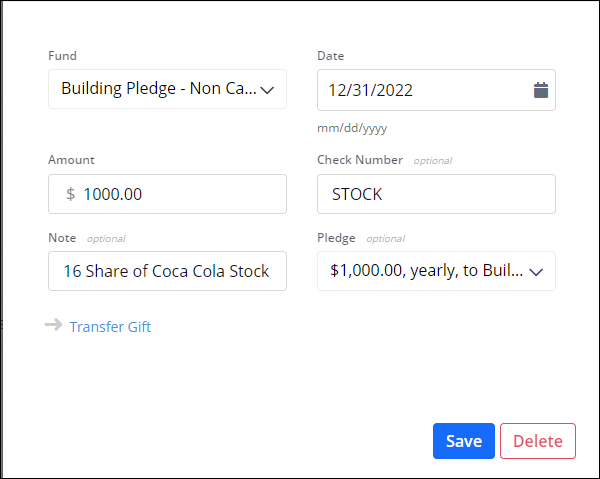The height and width of the screenshot is (479, 600).
Task: Click the Check Number field containing STOCK
Action: click(x=435, y=194)
